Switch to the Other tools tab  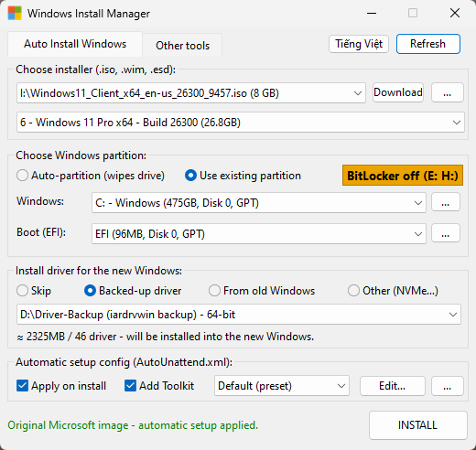pos(182,46)
